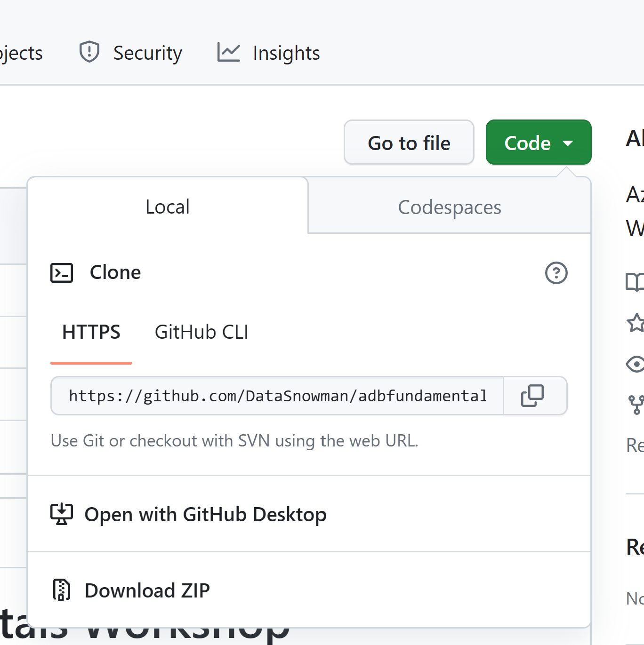The height and width of the screenshot is (645, 644).
Task: Click the Insights graph icon
Action: pos(229,52)
